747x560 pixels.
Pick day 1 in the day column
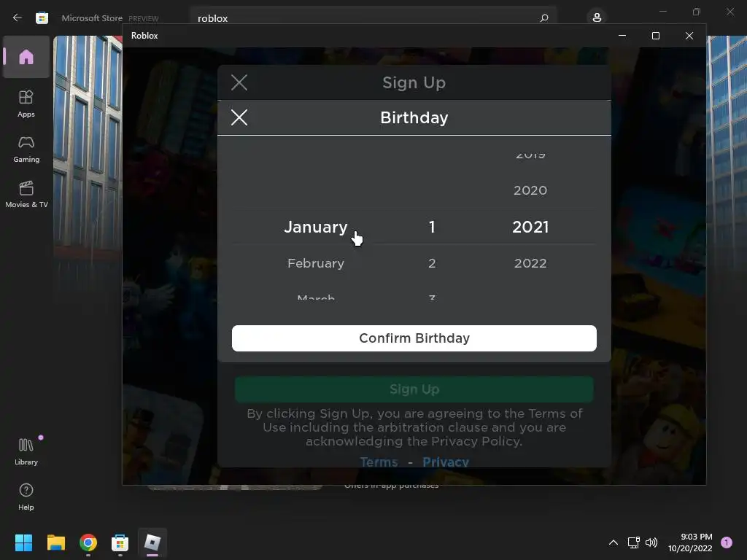click(x=432, y=227)
